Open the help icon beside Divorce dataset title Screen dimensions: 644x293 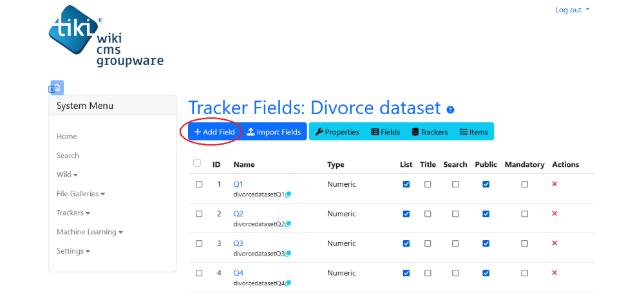pos(451,109)
